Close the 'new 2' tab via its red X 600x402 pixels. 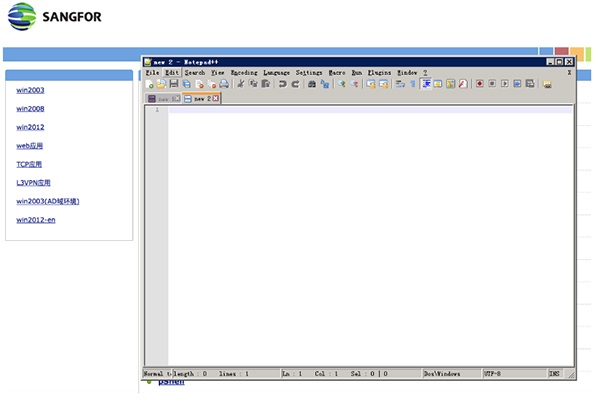pyautogui.click(x=215, y=99)
